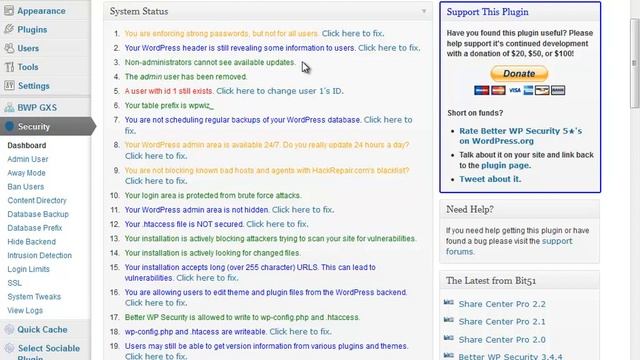Open Content Directory page
The height and width of the screenshot is (360, 640).
click(x=37, y=200)
